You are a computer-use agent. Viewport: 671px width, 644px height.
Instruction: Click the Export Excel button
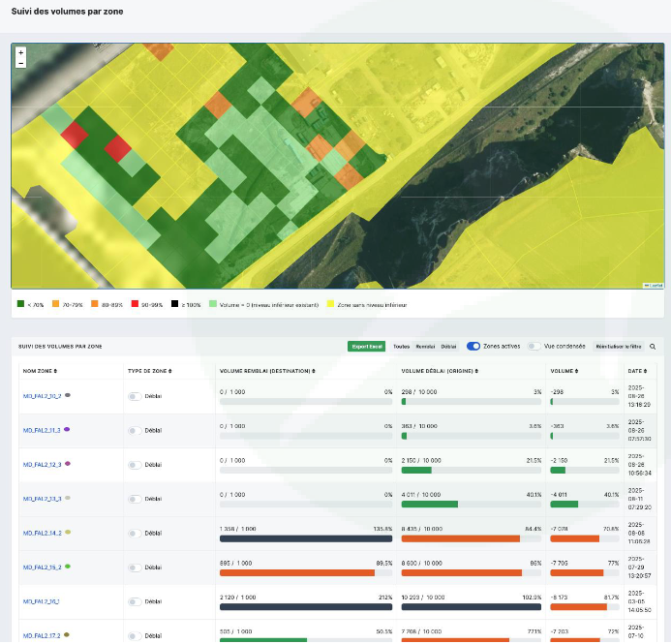click(367, 347)
